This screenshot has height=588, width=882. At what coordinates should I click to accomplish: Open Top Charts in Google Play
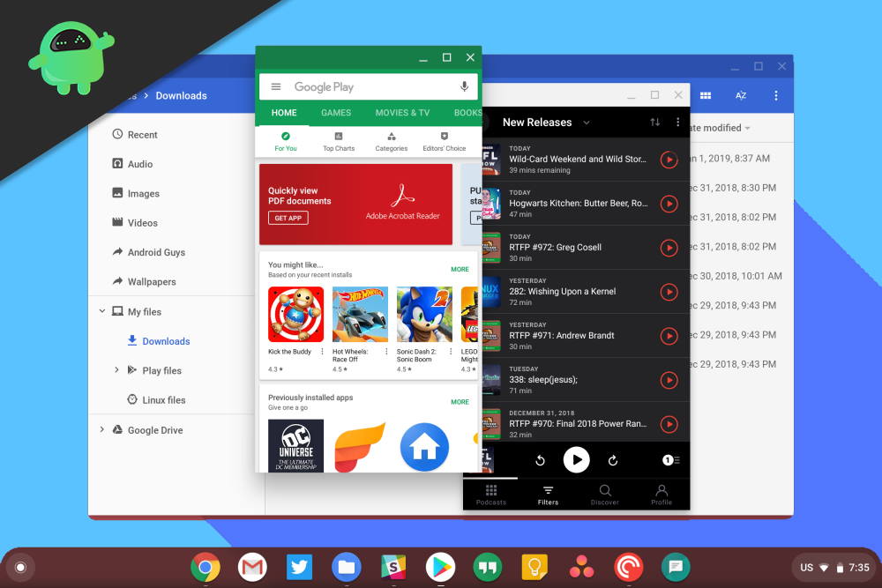(339, 142)
